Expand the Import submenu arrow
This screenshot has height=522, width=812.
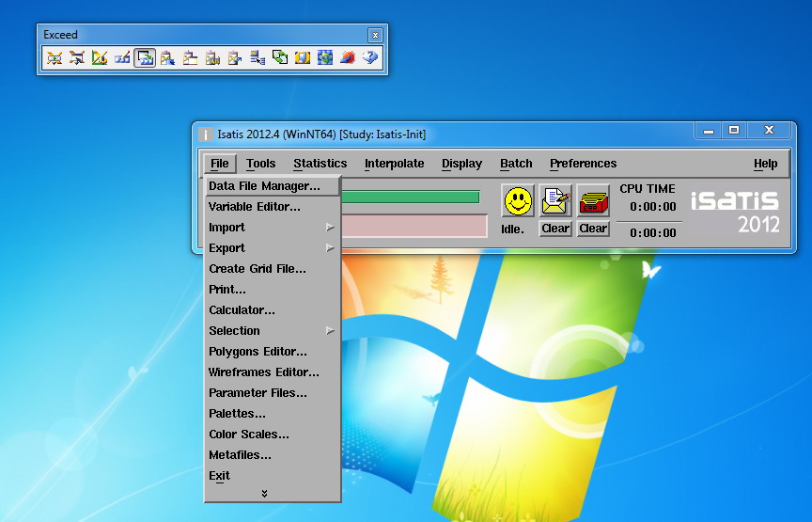330,228
